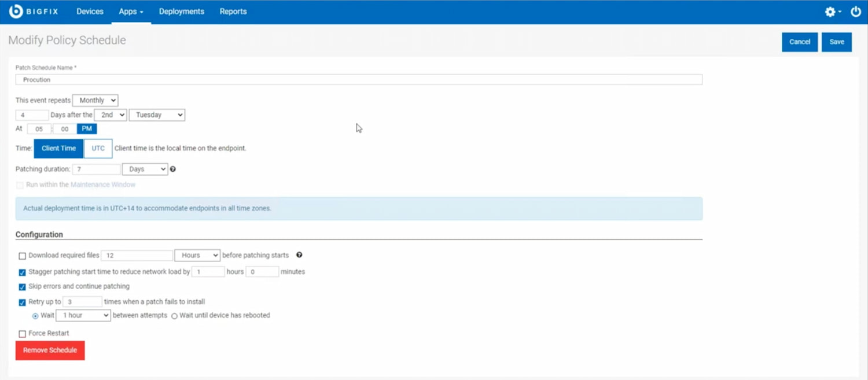Open the Apps dropdown menu

pyautogui.click(x=130, y=11)
